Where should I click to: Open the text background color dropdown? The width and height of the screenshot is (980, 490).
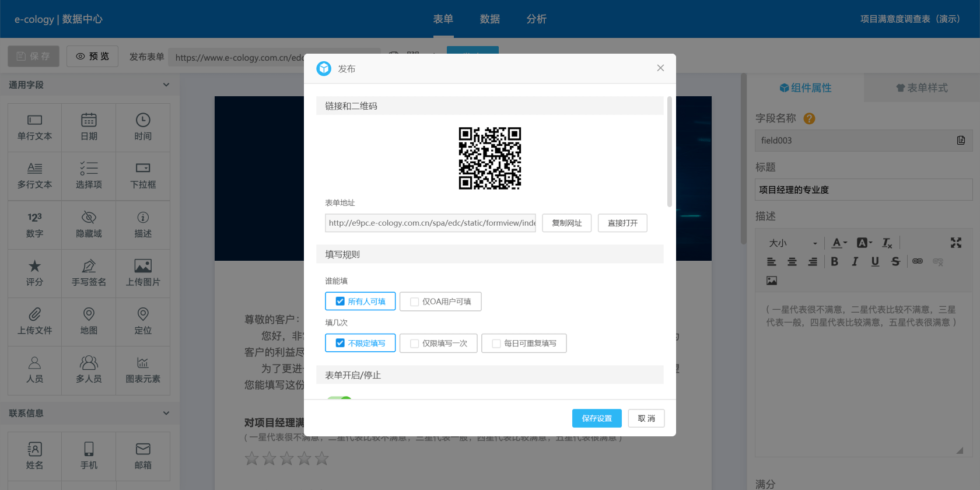(864, 243)
